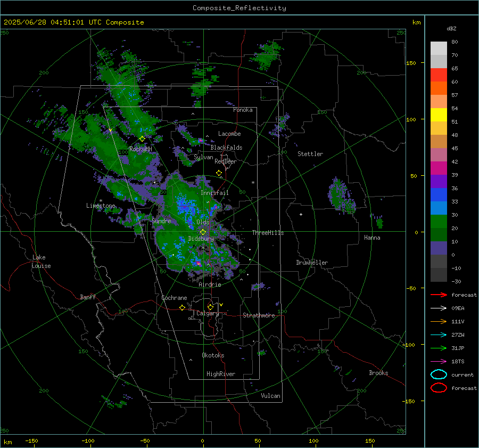Click the 18TS legend text

458,362
